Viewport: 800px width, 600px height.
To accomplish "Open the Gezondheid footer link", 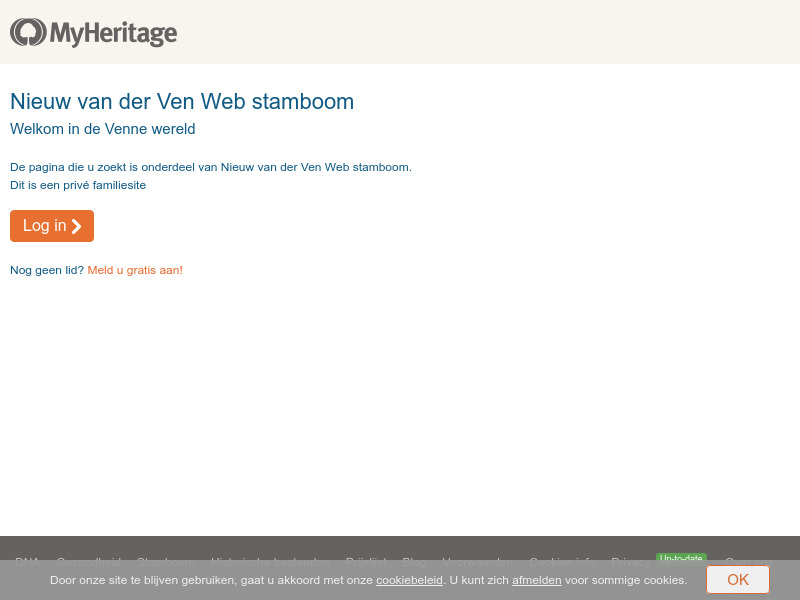I will point(89,562).
